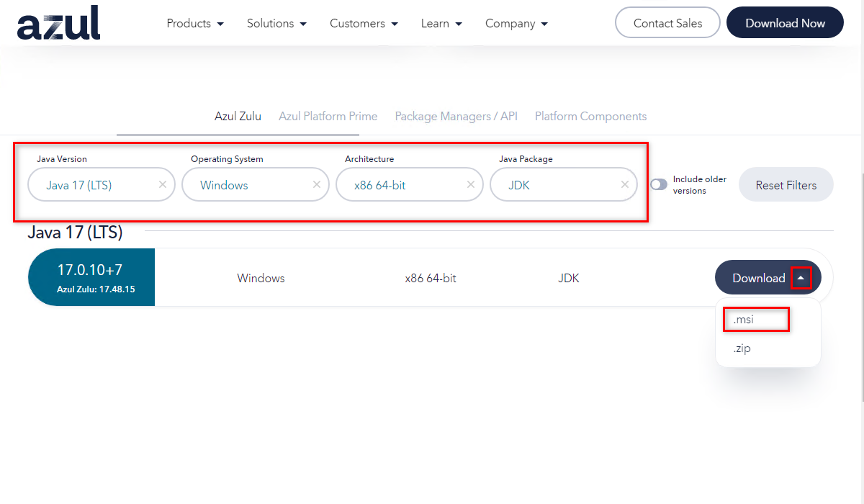Click the Reset Filters button
864x504 pixels.
pos(786,185)
